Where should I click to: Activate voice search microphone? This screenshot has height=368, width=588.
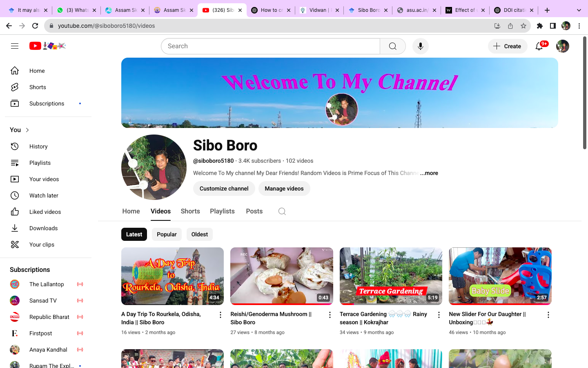(x=420, y=46)
